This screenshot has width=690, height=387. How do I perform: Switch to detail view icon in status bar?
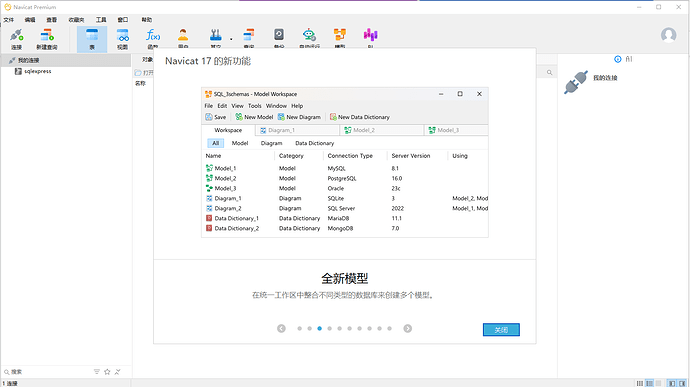pos(649,383)
